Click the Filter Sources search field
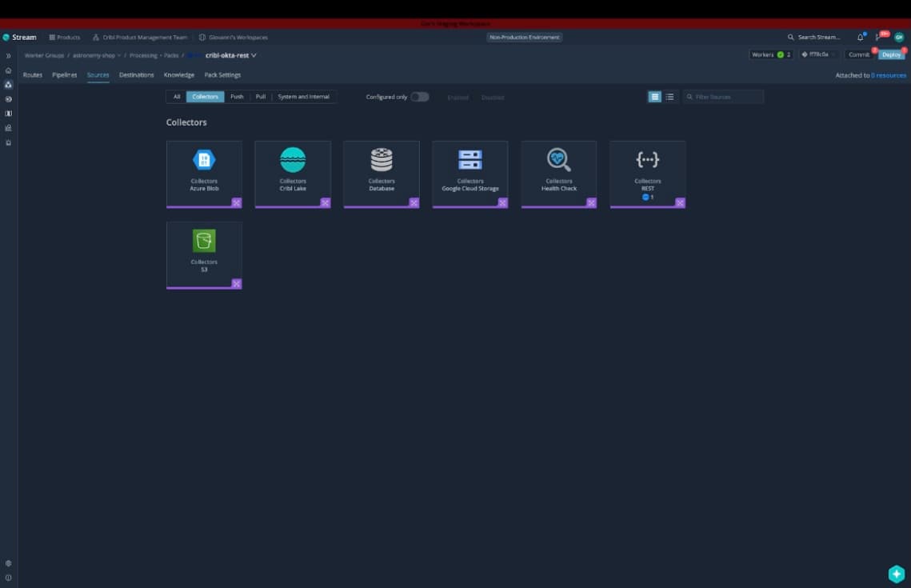The width and height of the screenshot is (911, 588). coord(724,95)
